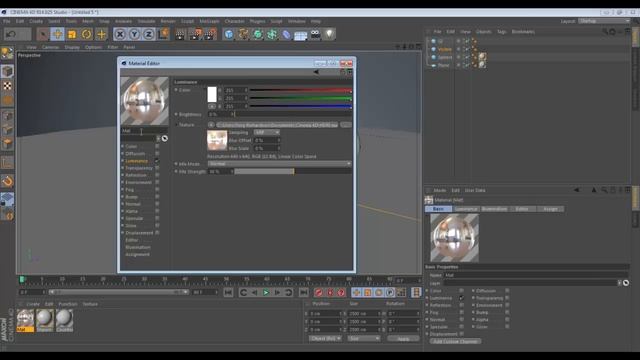This screenshot has height=360, width=640.
Task: Toggle the X axis lock
Action: 120,34
